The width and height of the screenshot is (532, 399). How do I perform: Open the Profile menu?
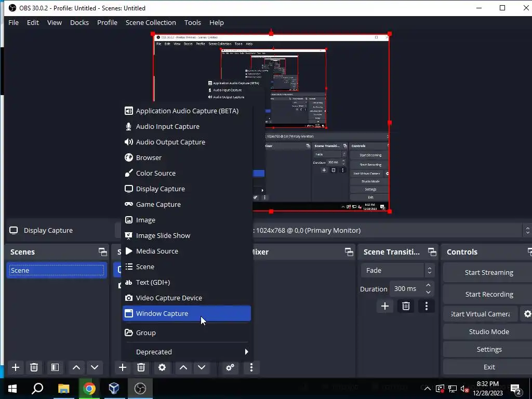pos(107,23)
